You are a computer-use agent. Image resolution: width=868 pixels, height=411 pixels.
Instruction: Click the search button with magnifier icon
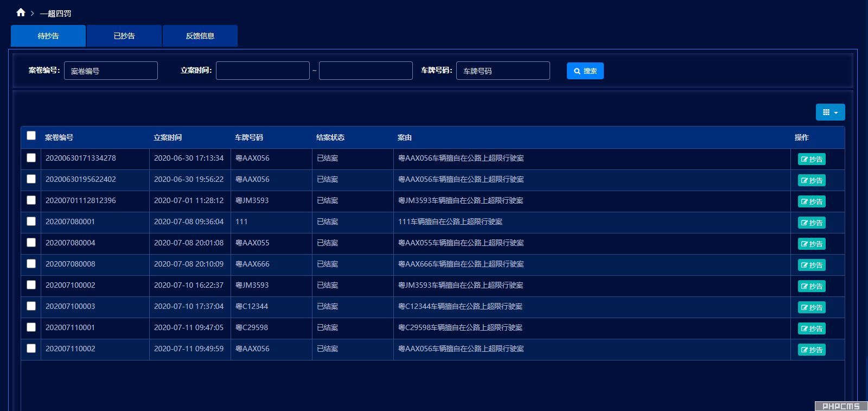(x=585, y=71)
